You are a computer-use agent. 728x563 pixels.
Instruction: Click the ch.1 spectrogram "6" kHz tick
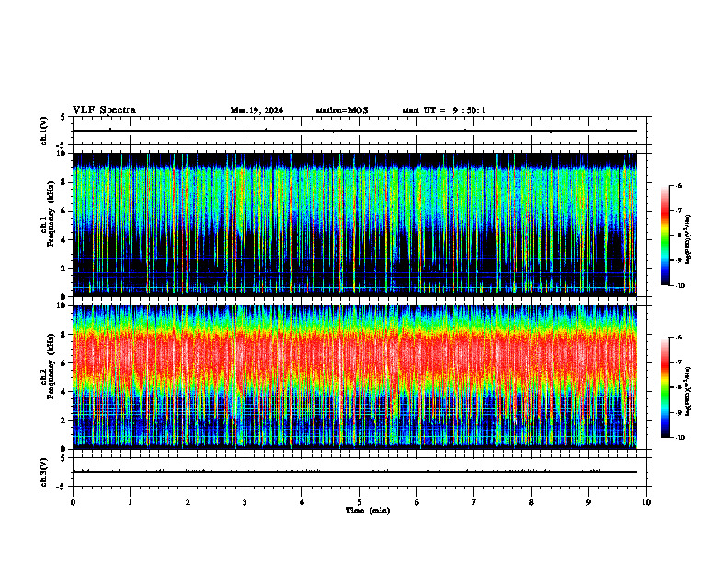click(63, 212)
